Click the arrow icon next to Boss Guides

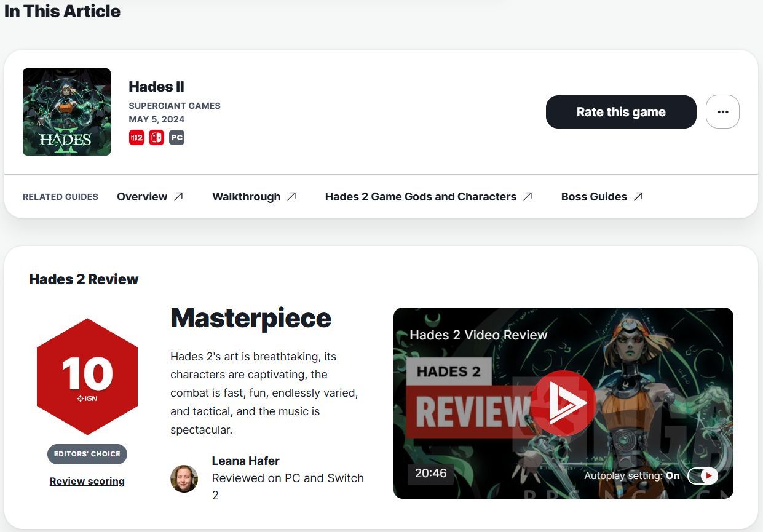pos(638,197)
